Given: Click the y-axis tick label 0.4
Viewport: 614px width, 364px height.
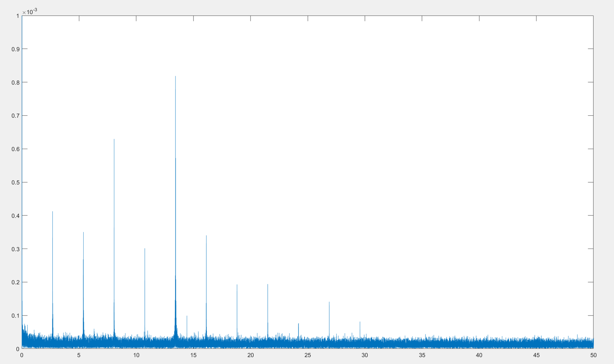Looking at the screenshot, I should [15, 216].
